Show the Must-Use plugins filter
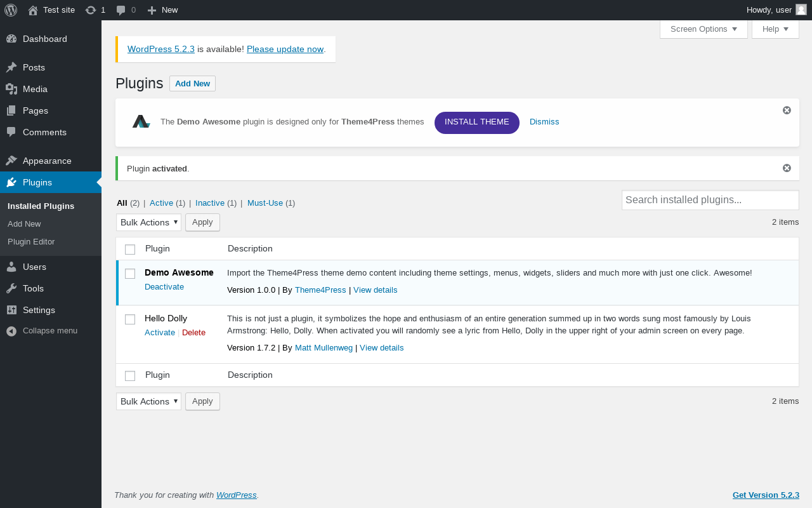 click(265, 203)
